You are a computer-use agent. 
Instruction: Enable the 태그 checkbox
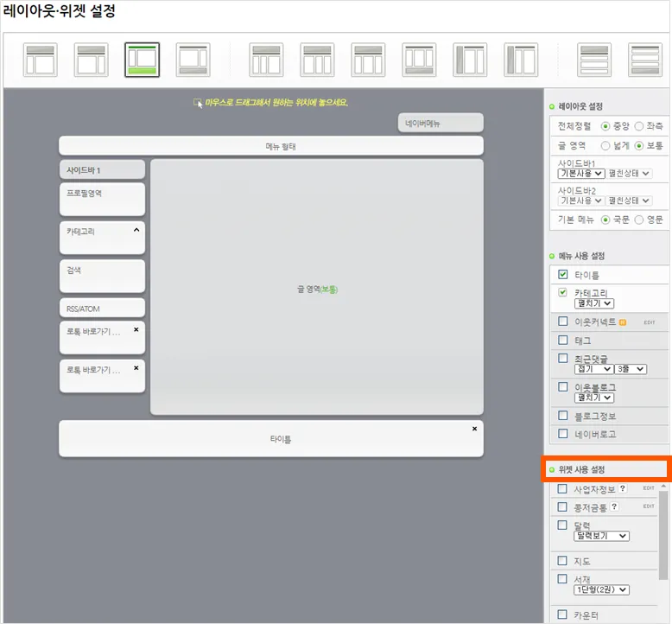click(x=563, y=341)
